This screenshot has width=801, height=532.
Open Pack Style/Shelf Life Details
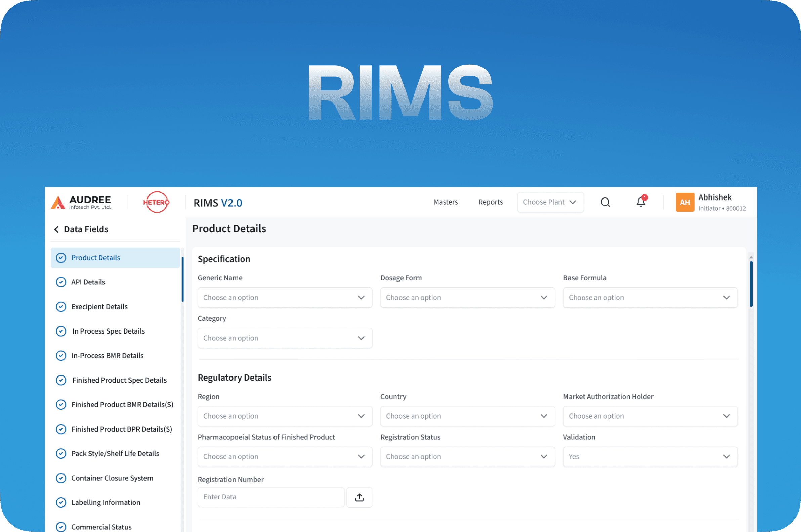click(x=115, y=454)
